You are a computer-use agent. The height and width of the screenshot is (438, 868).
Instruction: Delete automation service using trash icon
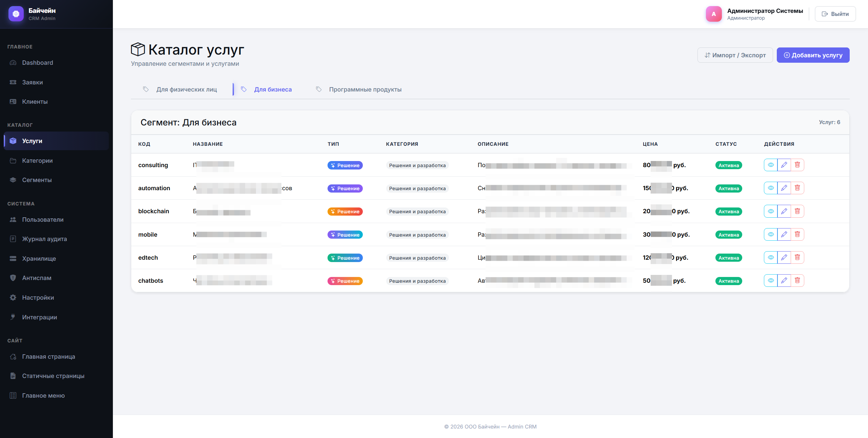[x=797, y=188]
